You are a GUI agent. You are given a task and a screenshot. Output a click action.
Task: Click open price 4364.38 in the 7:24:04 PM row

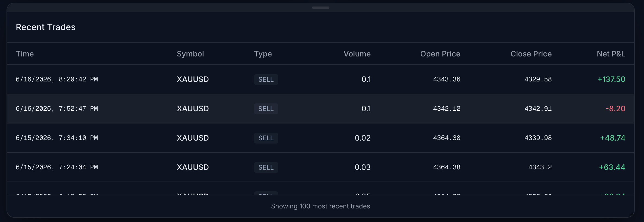447,167
